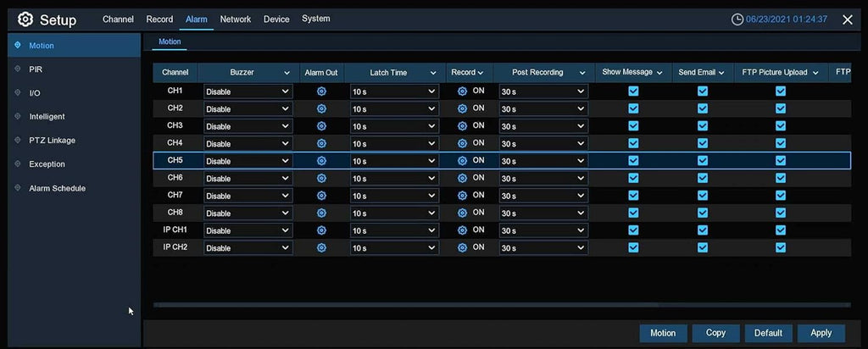Open the CH1 Buzzer dropdown
This screenshot has width=868, height=349.
(x=248, y=91)
